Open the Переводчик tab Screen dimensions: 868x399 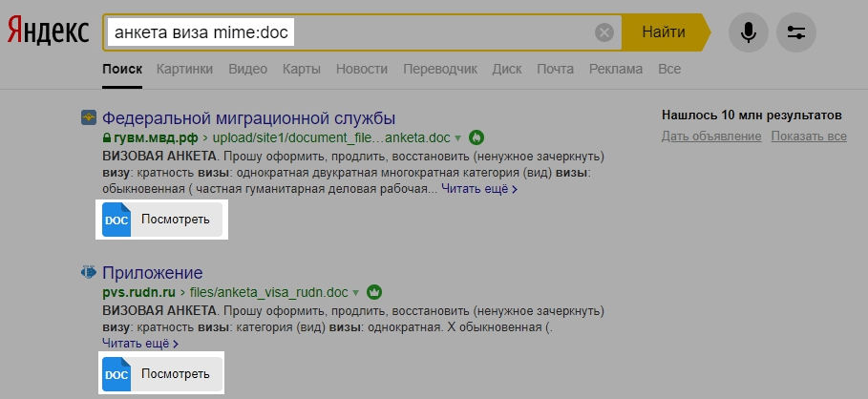coord(440,70)
